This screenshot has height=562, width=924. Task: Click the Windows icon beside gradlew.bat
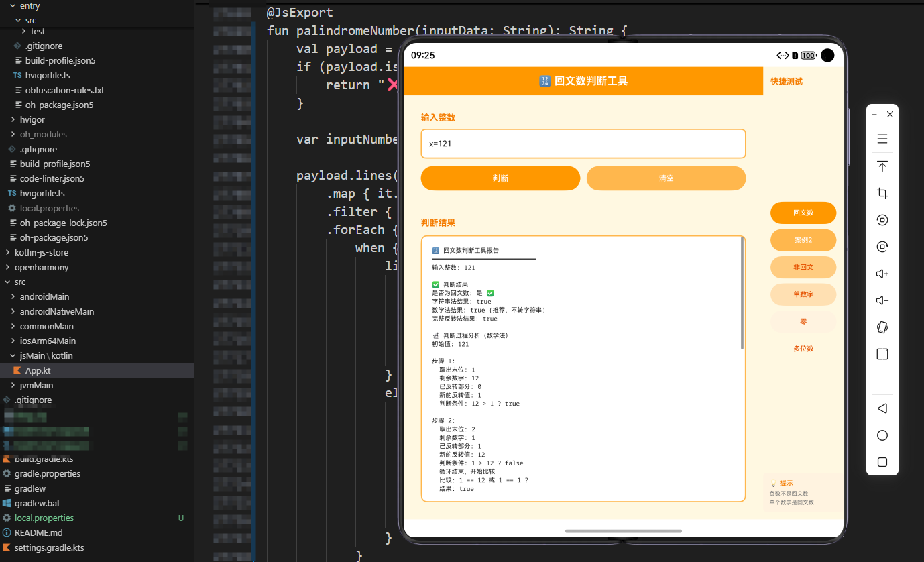coord(7,503)
